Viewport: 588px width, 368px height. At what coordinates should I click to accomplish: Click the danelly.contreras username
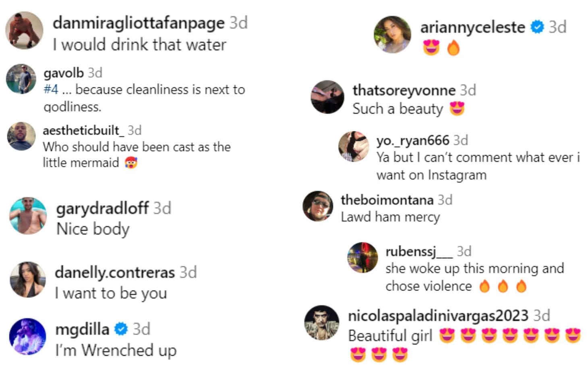[x=115, y=272]
